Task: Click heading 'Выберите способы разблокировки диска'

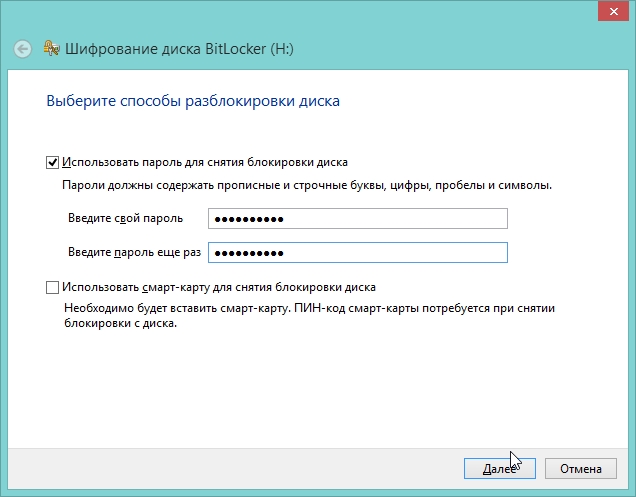Action: pos(193,101)
